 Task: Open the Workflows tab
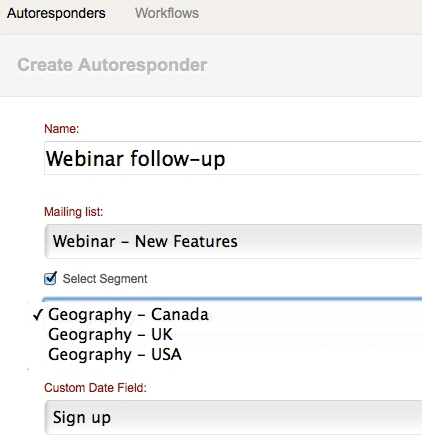point(167,13)
